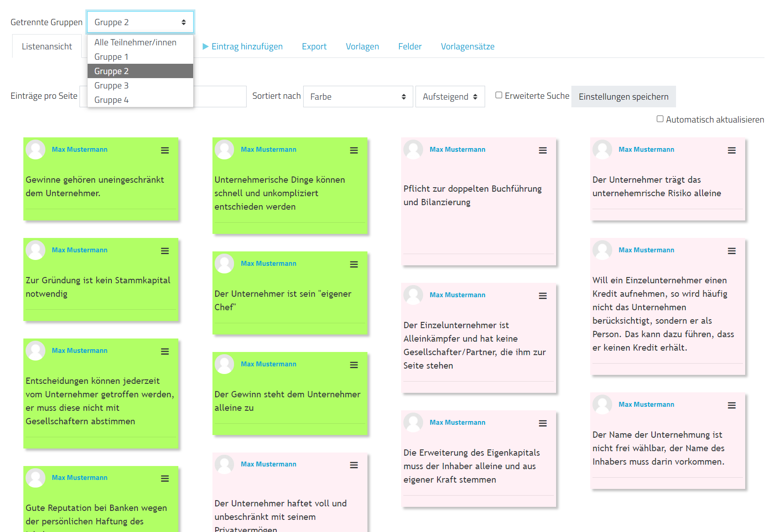Image resolution: width=769 pixels, height=532 pixels.
Task: Open the Sortiert nach Farbe dropdown
Action: coord(358,97)
